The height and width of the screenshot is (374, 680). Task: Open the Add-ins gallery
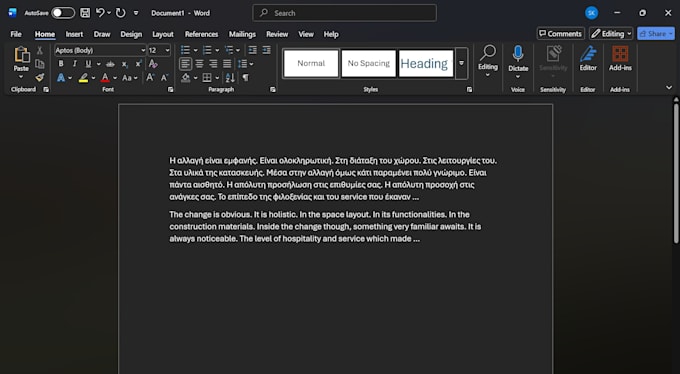pos(620,58)
